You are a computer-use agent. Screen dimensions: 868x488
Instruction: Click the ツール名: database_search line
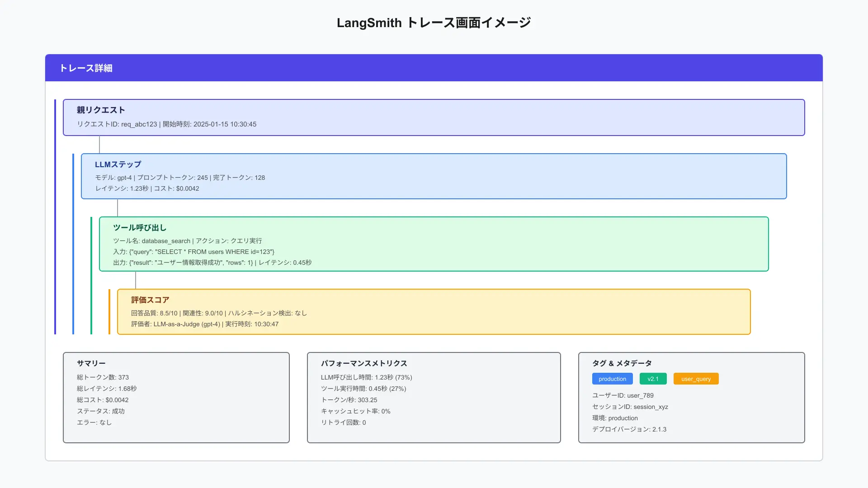coord(187,241)
